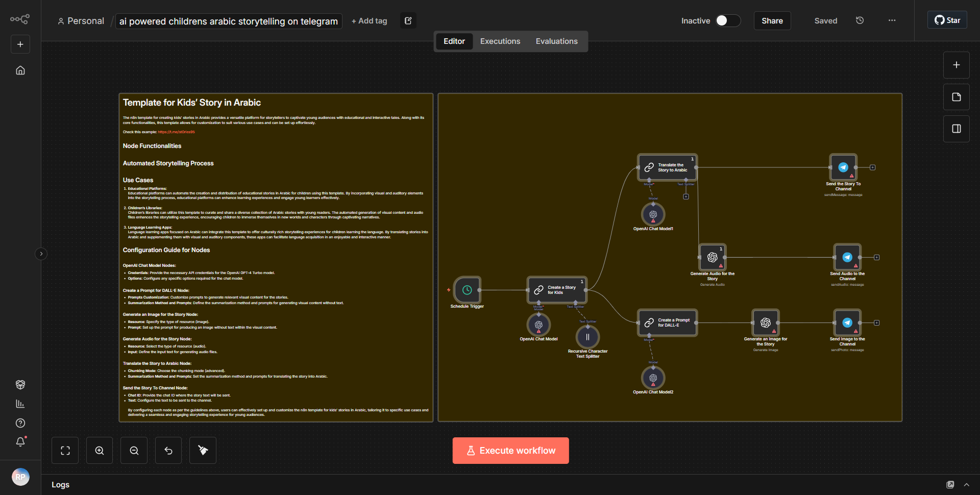Open the example Telegram link in sticky note
The image size is (980, 495).
pyautogui.click(x=176, y=132)
